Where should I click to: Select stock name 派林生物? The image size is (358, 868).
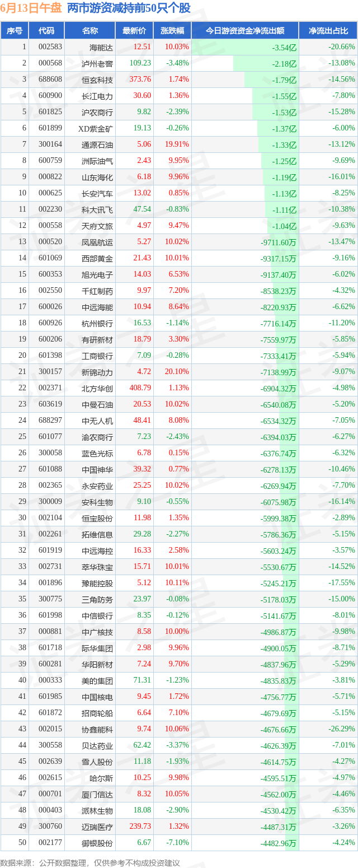97,811
